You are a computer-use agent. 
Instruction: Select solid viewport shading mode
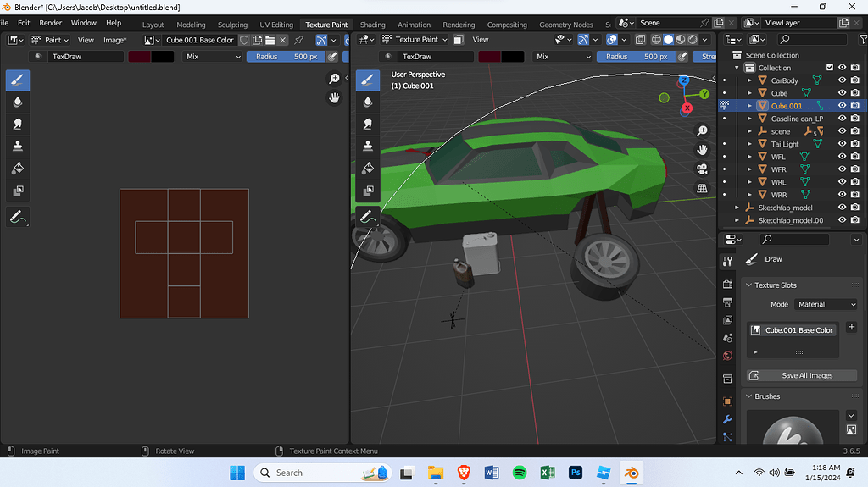pos(668,40)
